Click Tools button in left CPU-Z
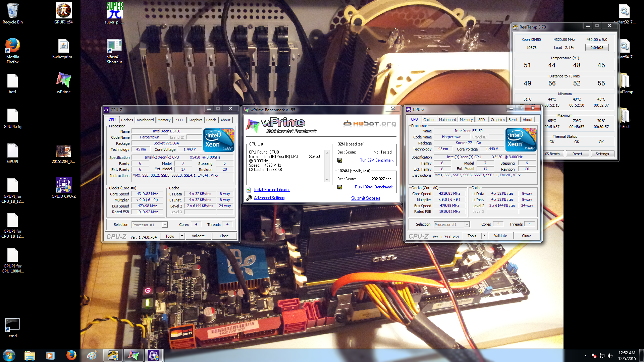 (170, 236)
